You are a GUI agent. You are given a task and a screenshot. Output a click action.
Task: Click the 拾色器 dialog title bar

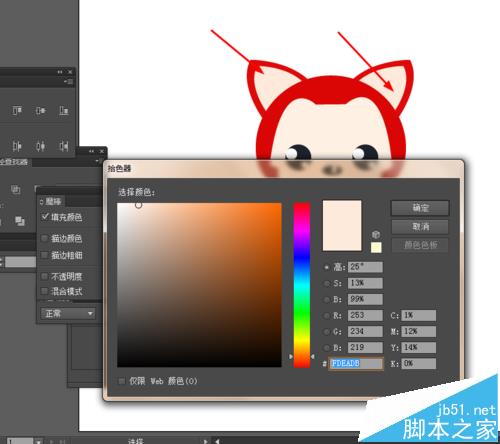(x=283, y=169)
